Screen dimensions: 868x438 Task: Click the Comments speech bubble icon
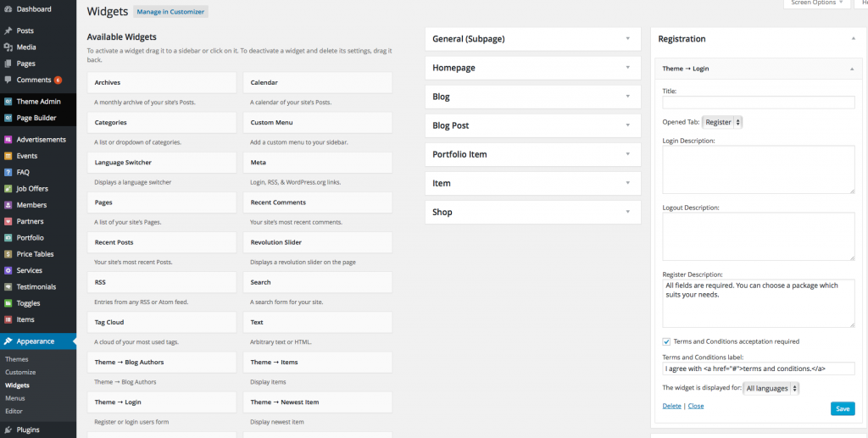coord(8,80)
